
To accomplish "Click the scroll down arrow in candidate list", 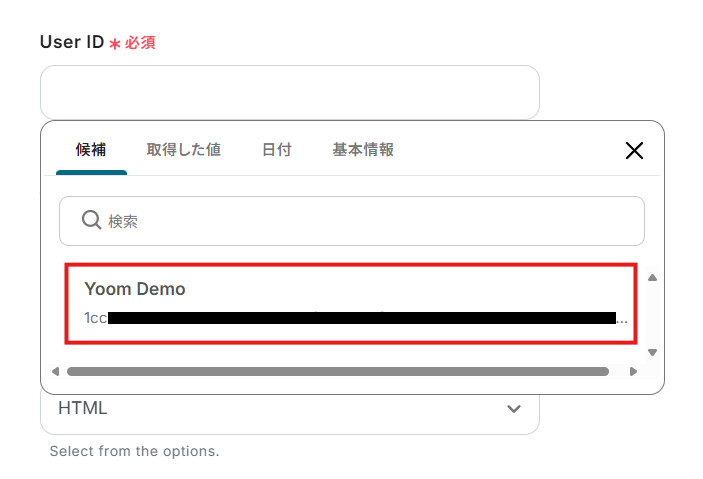I will click(652, 352).
